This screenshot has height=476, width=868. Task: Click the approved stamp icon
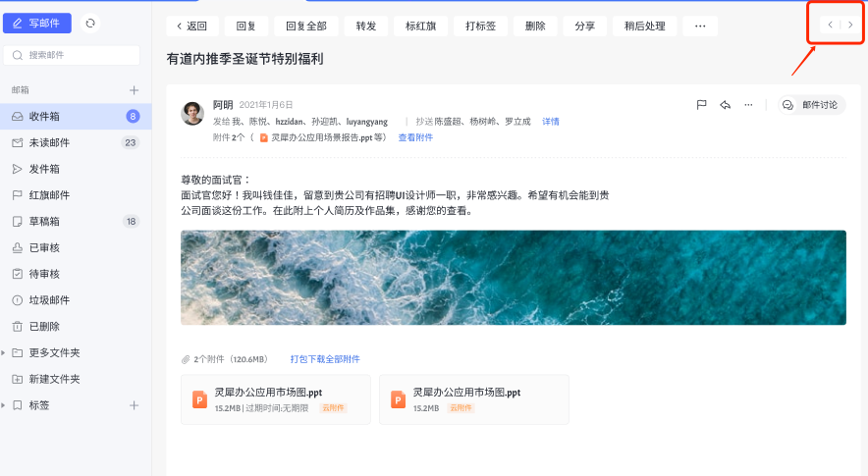point(18,247)
